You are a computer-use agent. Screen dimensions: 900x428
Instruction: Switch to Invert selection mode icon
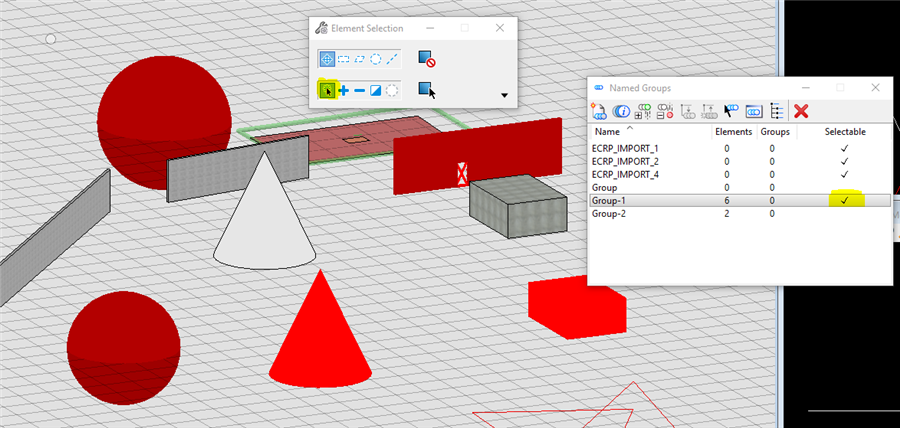375,90
